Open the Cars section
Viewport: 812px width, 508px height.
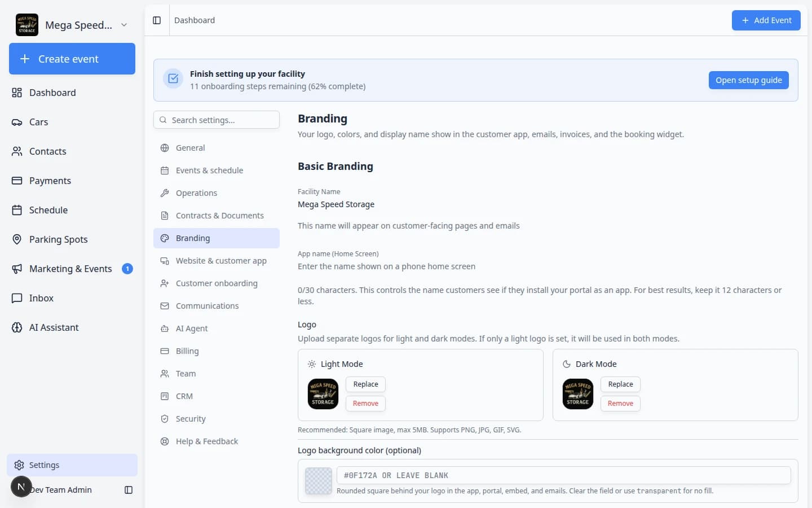point(72,122)
